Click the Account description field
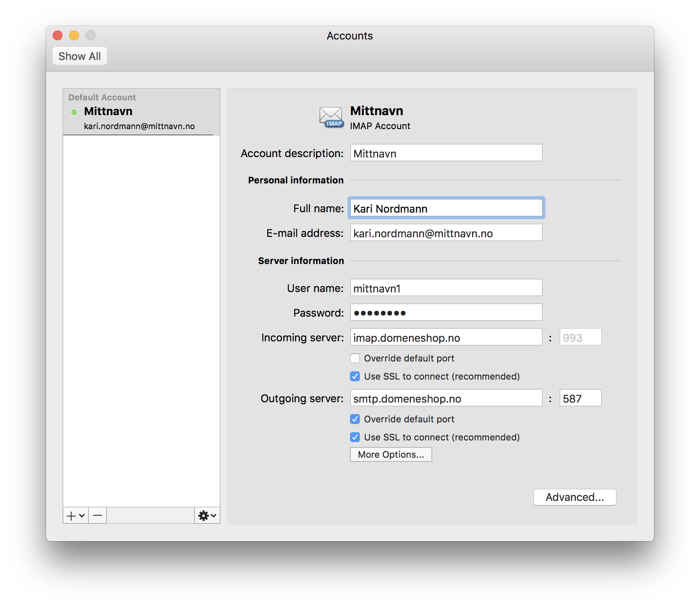This screenshot has height=607, width=700. click(446, 153)
